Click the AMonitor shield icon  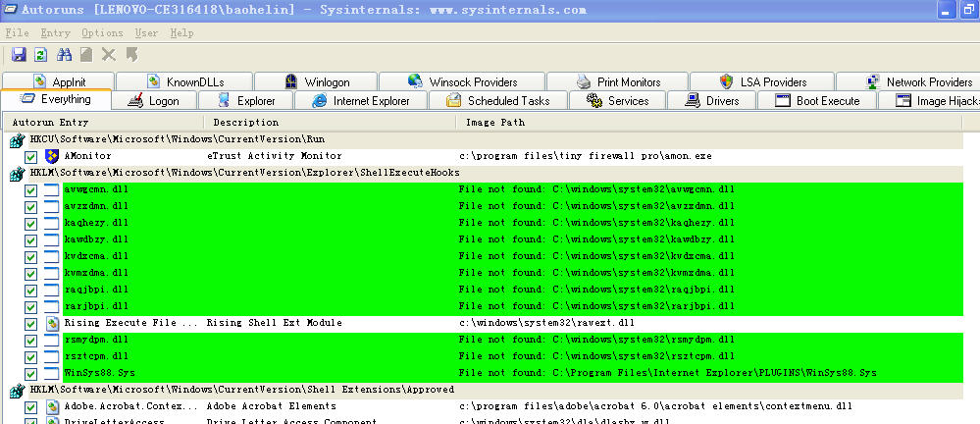[x=52, y=156]
